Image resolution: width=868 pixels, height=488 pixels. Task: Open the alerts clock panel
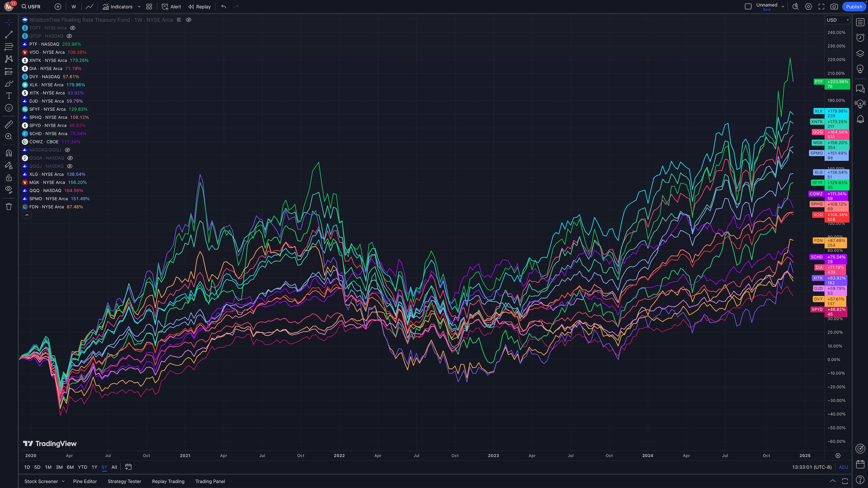(860, 38)
